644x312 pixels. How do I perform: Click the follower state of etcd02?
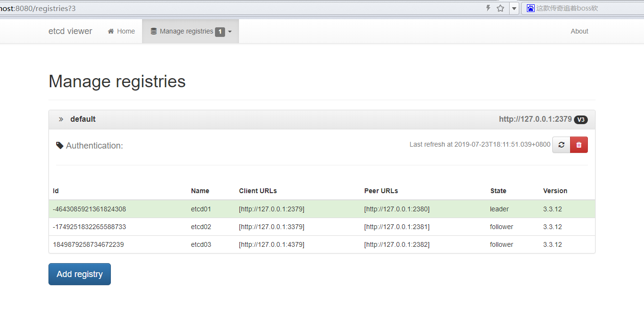pyautogui.click(x=501, y=227)
